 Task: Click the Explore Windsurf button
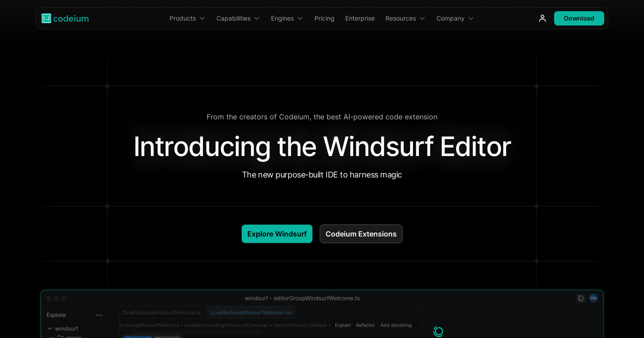tap(277, 234)
